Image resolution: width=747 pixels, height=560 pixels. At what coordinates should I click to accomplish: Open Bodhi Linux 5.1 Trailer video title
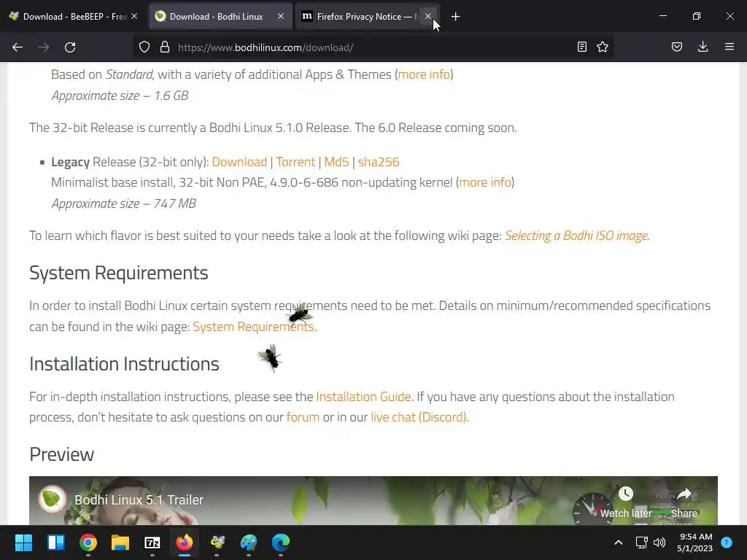pyautogui.click(x=139, y=500)
